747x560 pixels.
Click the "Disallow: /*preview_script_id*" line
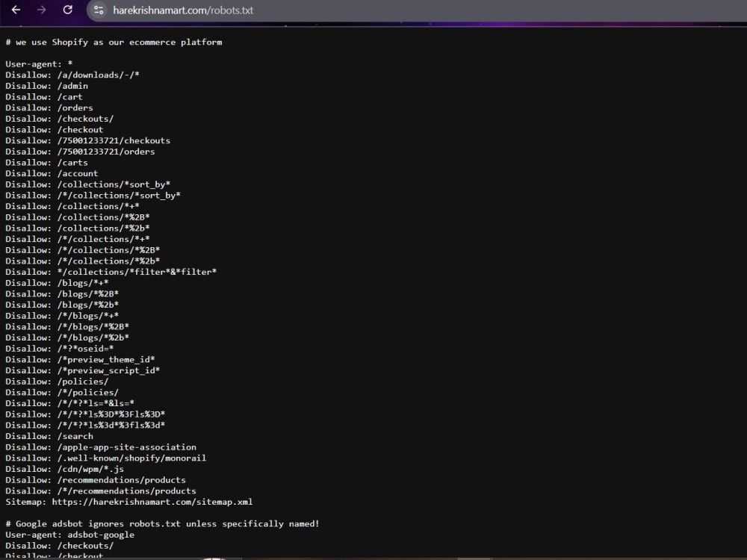83,370
